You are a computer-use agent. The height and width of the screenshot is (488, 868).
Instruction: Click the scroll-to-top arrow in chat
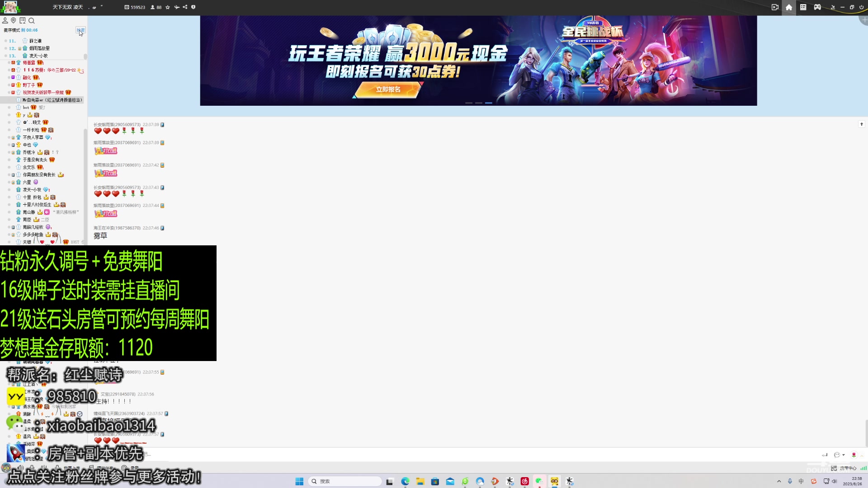pyautogui.click(x=862, y=124)
